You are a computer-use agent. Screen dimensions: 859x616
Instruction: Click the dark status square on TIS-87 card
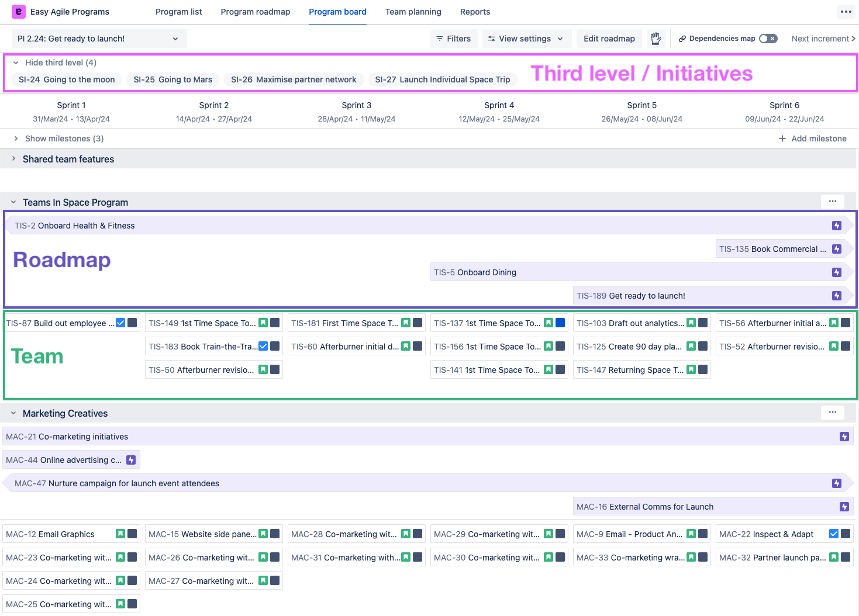(x=132, y=323)
